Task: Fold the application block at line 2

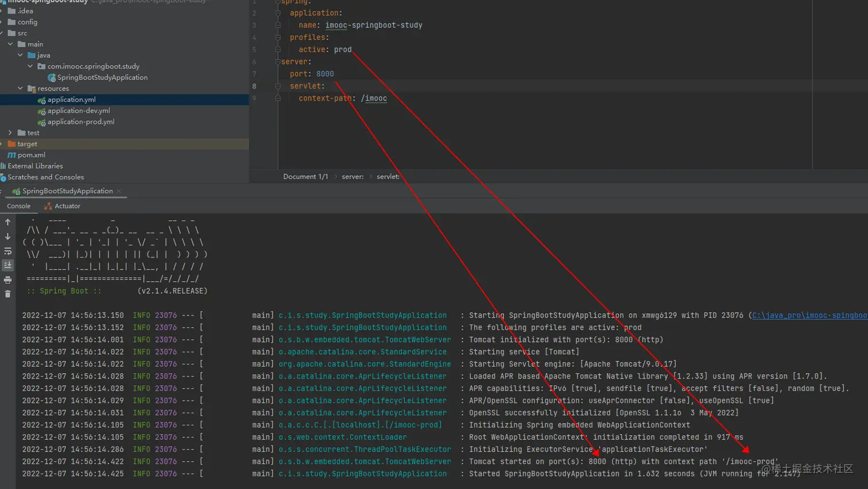Action: 278,13
